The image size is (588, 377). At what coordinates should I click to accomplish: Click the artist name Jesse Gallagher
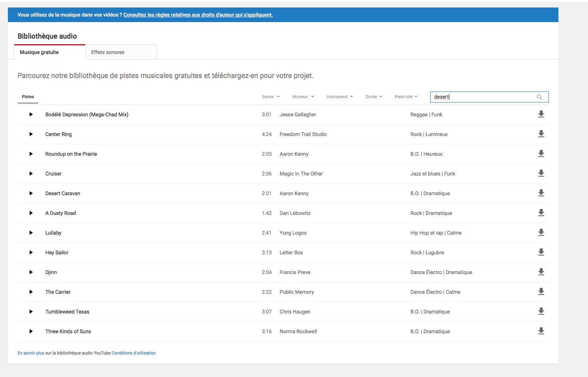pos(298,114)
